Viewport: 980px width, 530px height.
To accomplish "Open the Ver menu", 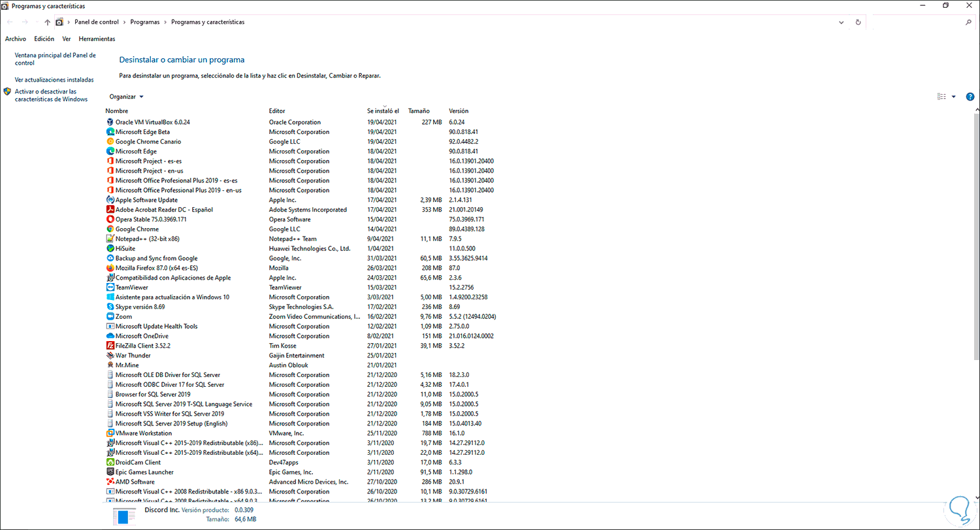I will (x=67, y=39).
